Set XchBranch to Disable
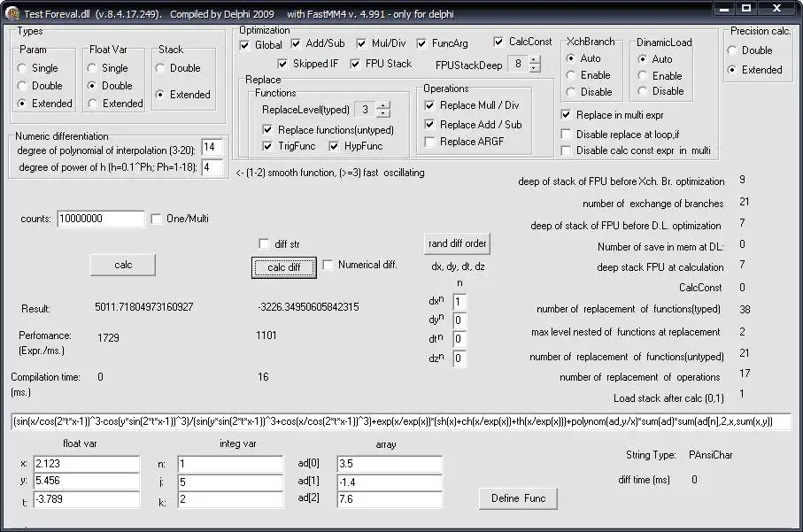 (x=570, y=92)
